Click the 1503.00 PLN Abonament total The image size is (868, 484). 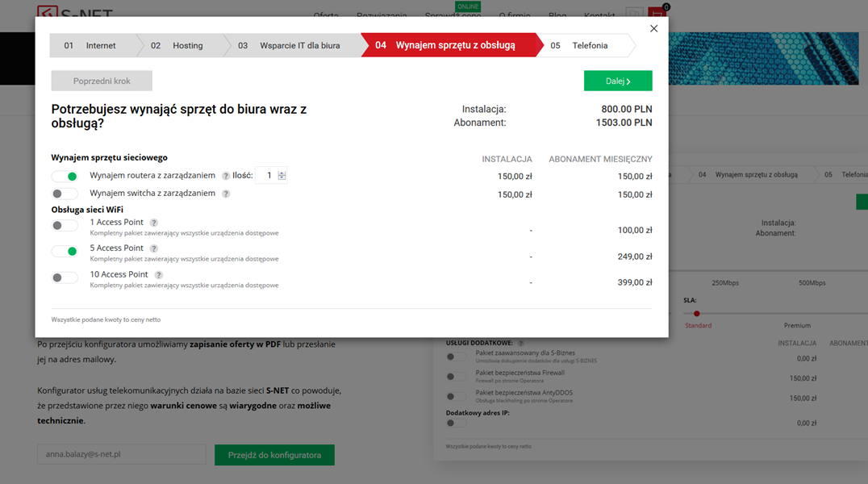coord(624,123)
